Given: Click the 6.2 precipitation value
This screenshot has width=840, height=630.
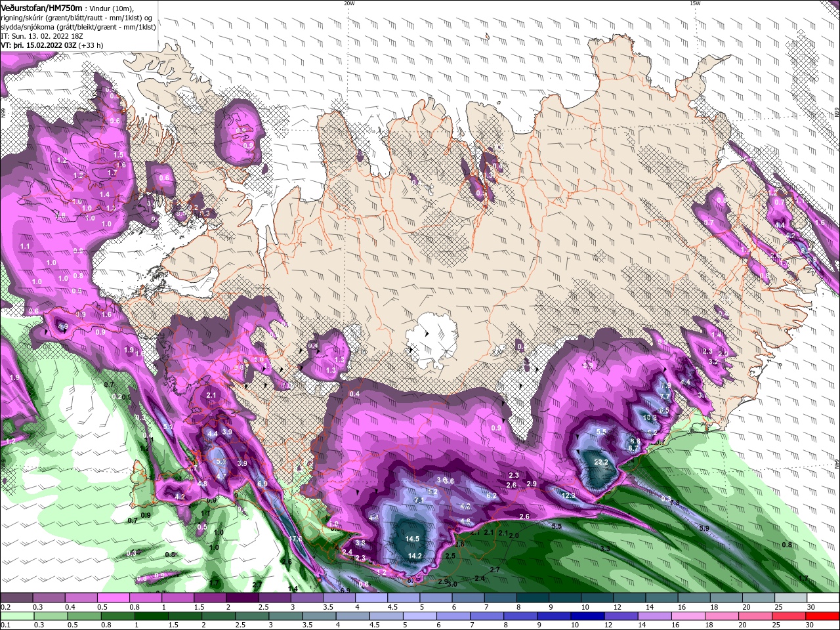Looking at the screenshot, I should [492, 495].
